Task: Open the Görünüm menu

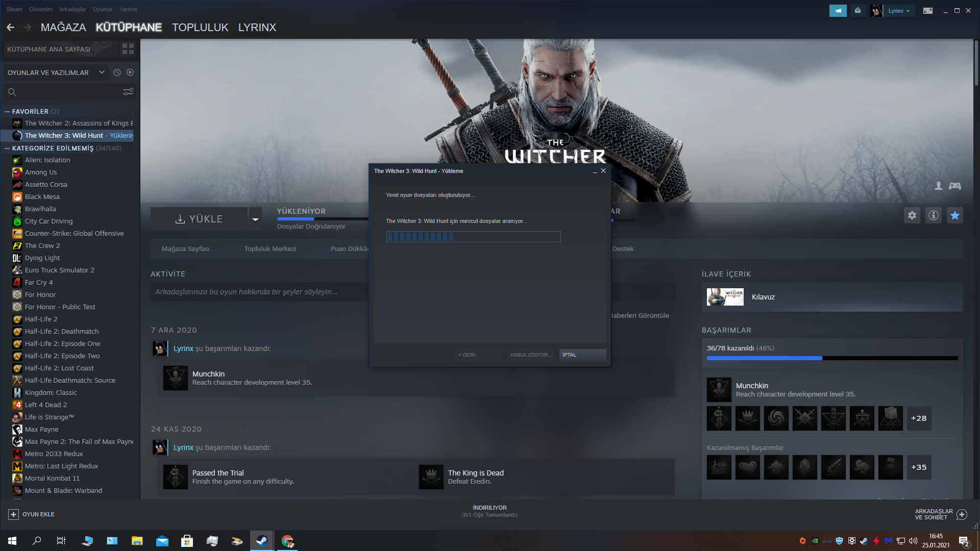Action: coord(41,9)
